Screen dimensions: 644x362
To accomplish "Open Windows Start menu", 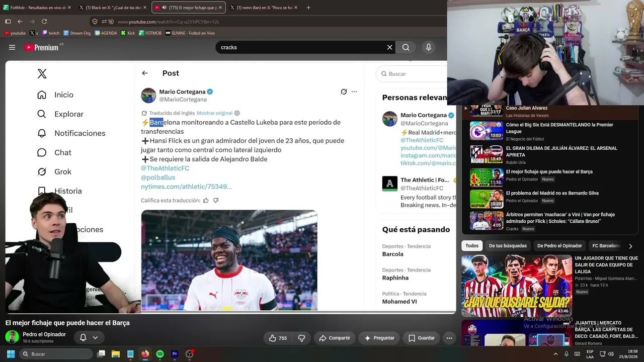I will 11,354.
